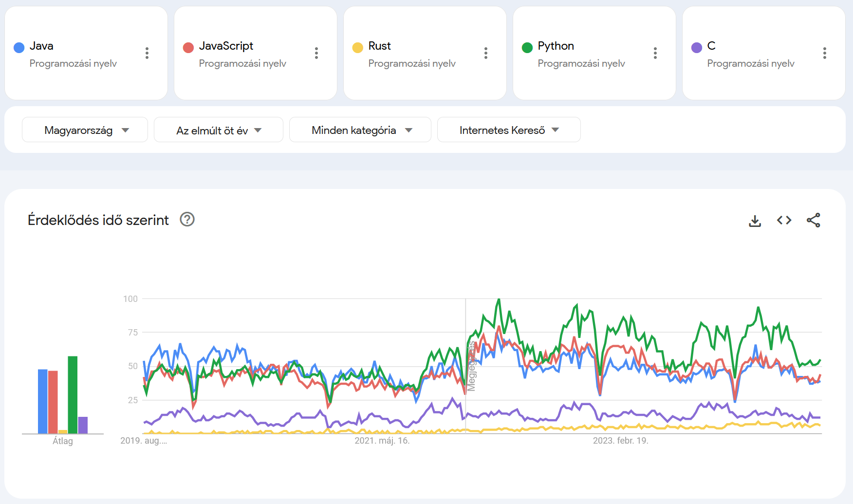
Task: Click the 75 value on the y-axis
Action: tap(133, 333)
